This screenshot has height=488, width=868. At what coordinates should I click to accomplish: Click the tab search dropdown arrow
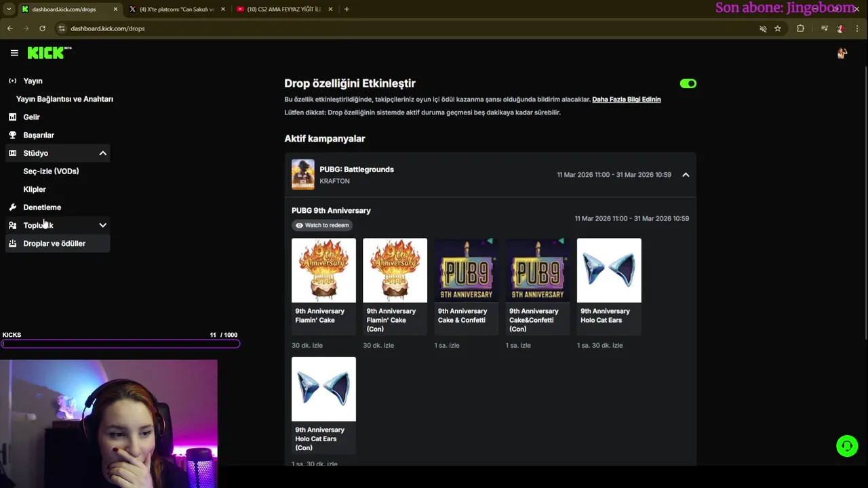click(x=8, y=9)
